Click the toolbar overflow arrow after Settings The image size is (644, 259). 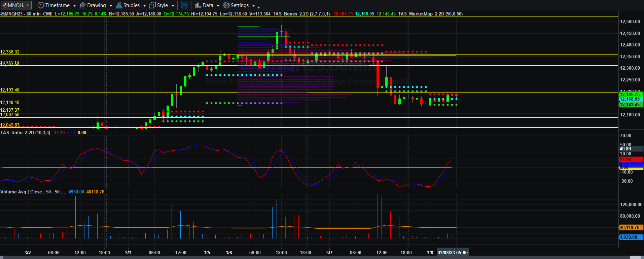pyautogui.click(x=258, y=7)
